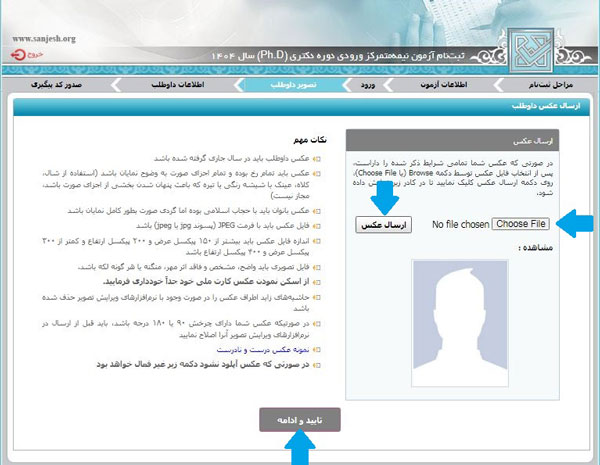The image size is (600, 465).
Task: Click the blue arrow below تایید و ادامه
Action: coord(298,451)
